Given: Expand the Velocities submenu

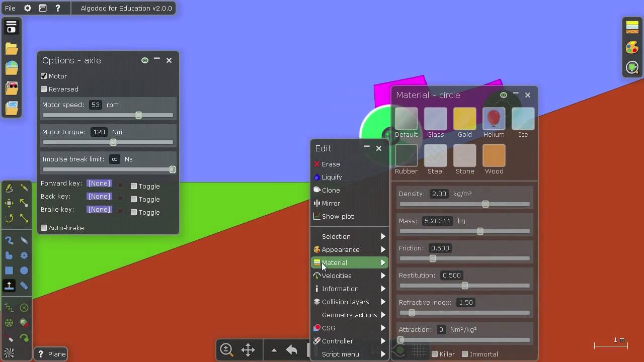Looking at the screenshot, I should 350,276.
